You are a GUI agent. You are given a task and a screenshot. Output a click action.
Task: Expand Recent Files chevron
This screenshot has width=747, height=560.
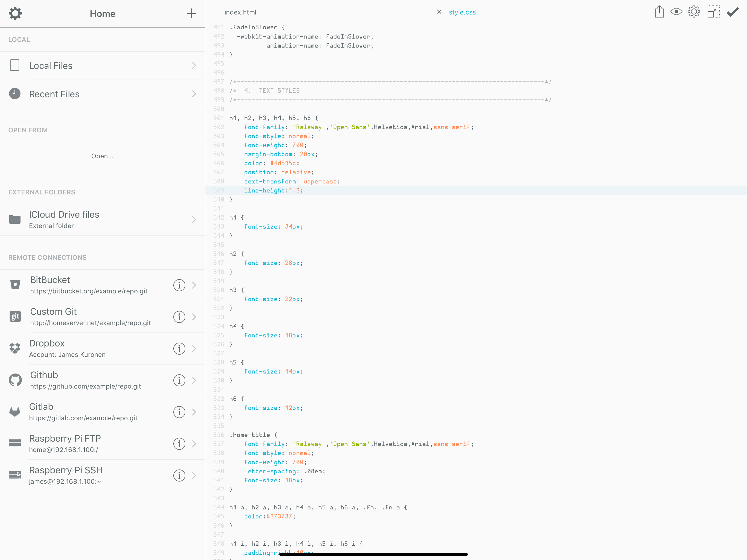pos(194,94)
